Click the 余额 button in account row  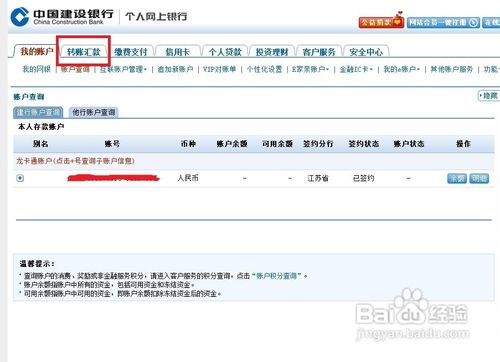pos(457,178)
